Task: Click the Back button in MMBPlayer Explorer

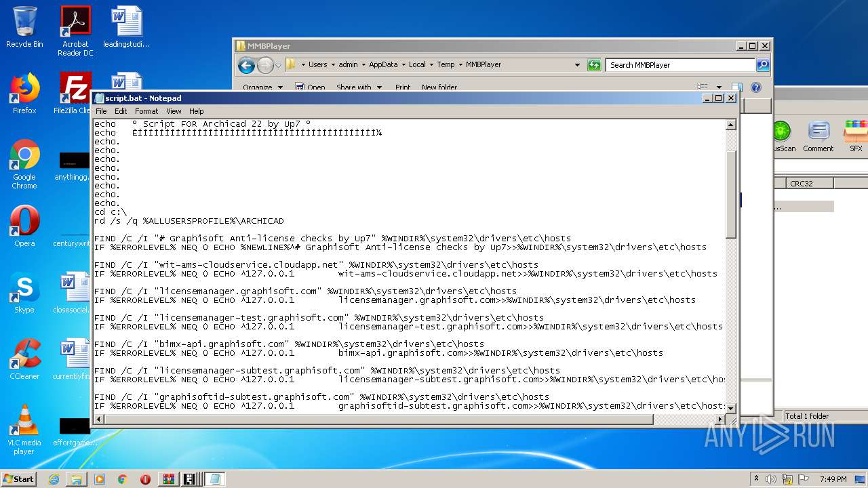Action: [x=246, y=65]
